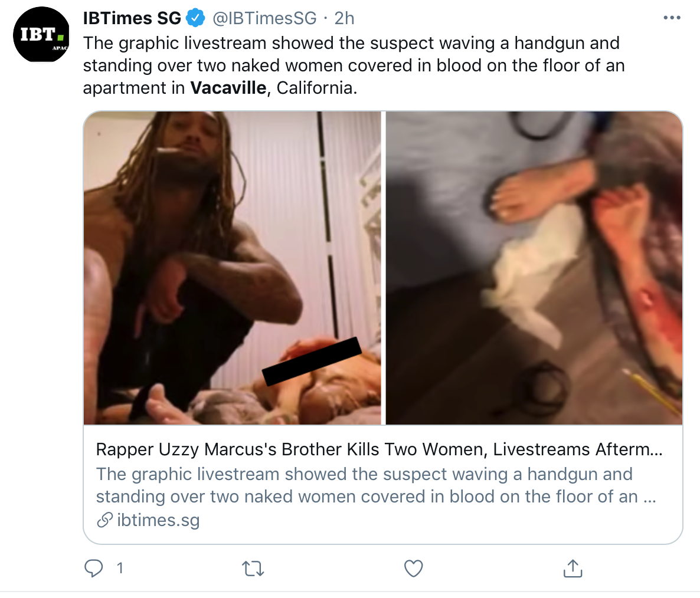
Task: Click the black redaction bar on the left image
Action: click(311, 362)
